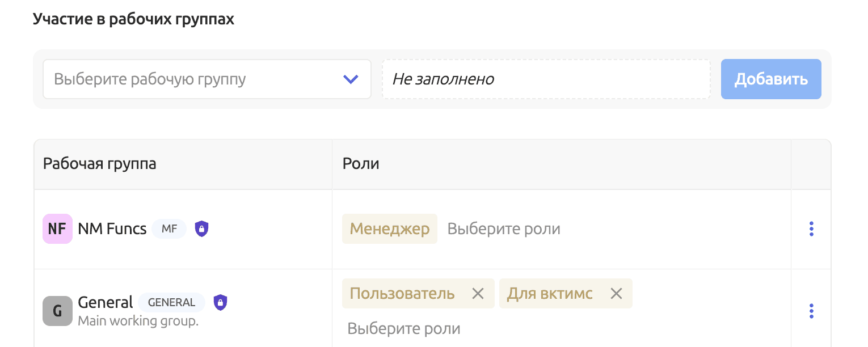Click the purple shield icon next to NM Funcs

[x=202, y=228]
